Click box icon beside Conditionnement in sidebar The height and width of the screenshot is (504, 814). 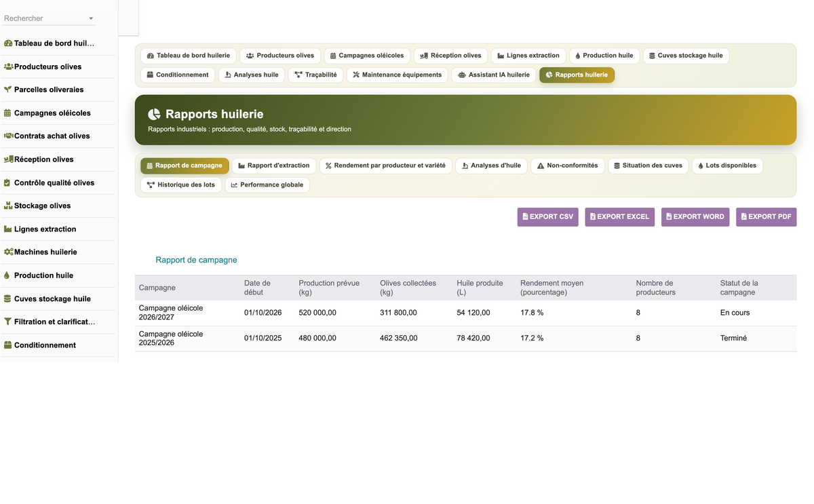[x=8, y=345]
